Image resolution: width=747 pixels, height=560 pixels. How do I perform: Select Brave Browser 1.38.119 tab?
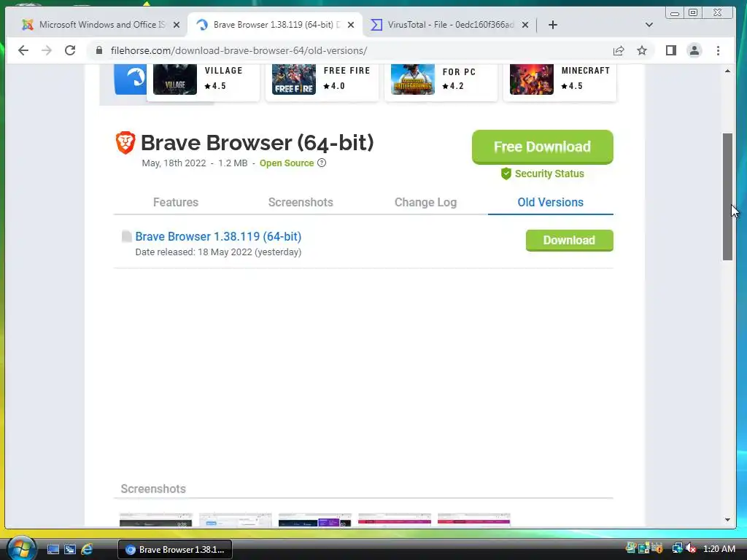275,25
